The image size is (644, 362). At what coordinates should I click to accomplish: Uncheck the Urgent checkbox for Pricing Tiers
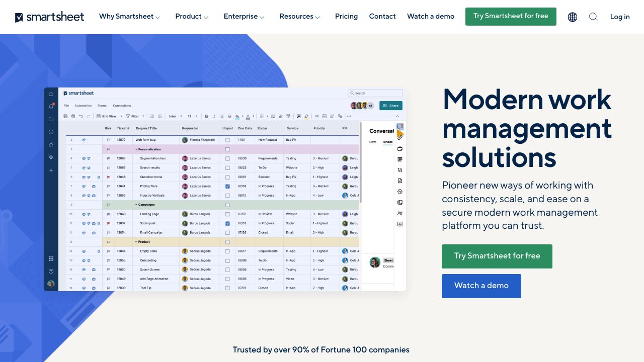click(227, 186)
